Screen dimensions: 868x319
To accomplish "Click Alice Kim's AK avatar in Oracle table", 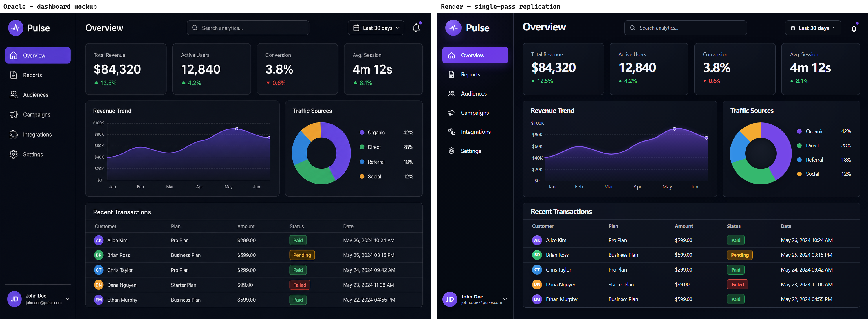I will [99, 240].
